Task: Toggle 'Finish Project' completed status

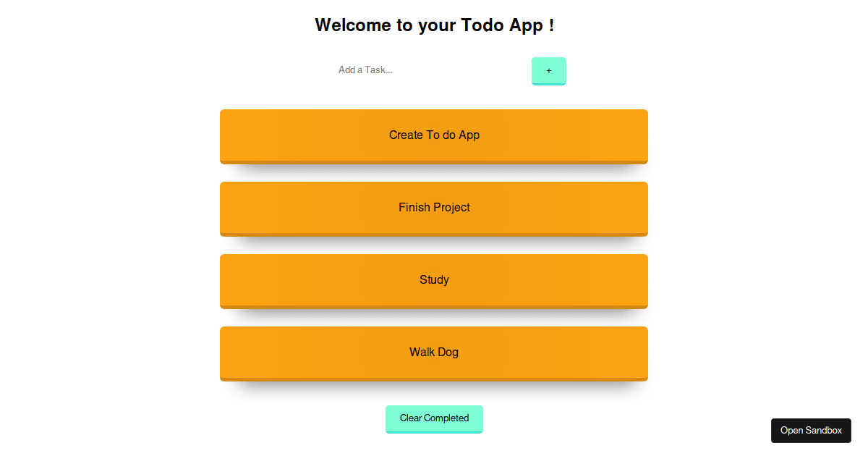Action: (x=434, y=208)
